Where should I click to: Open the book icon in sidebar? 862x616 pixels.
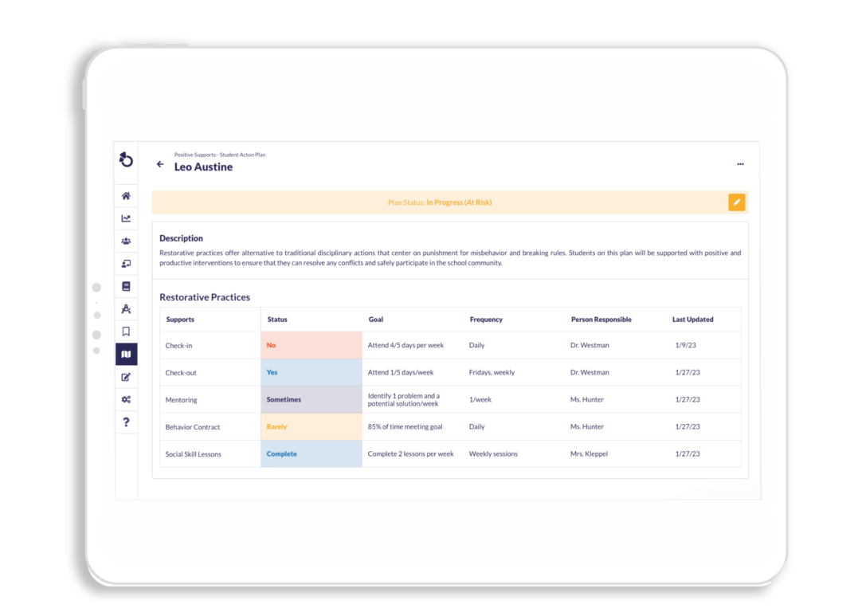point(126,286)
